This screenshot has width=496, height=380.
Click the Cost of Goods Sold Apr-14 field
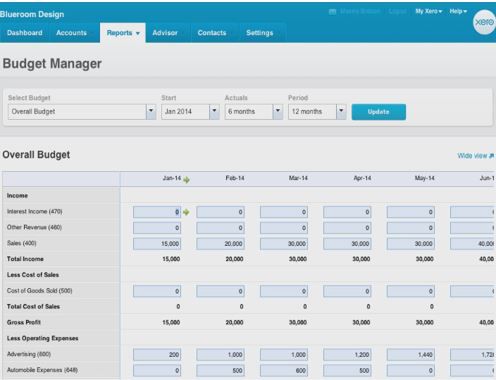coord(347,291)
